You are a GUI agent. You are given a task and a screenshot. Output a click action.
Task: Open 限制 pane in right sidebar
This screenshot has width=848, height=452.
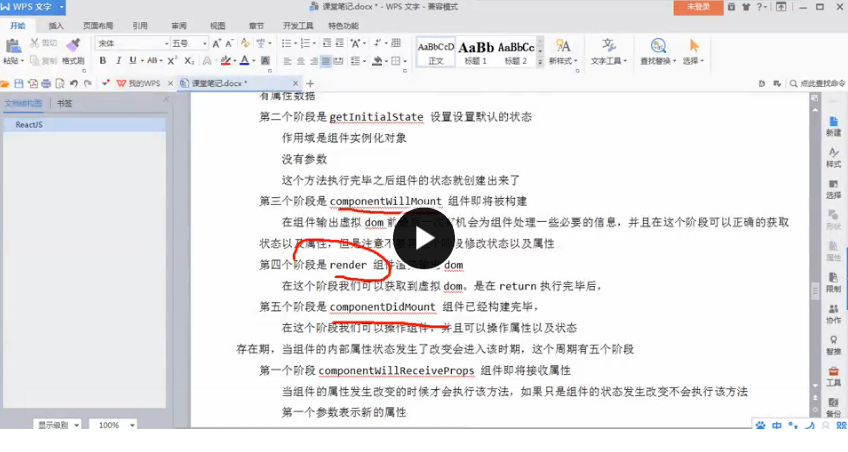(x=833, y=282)
